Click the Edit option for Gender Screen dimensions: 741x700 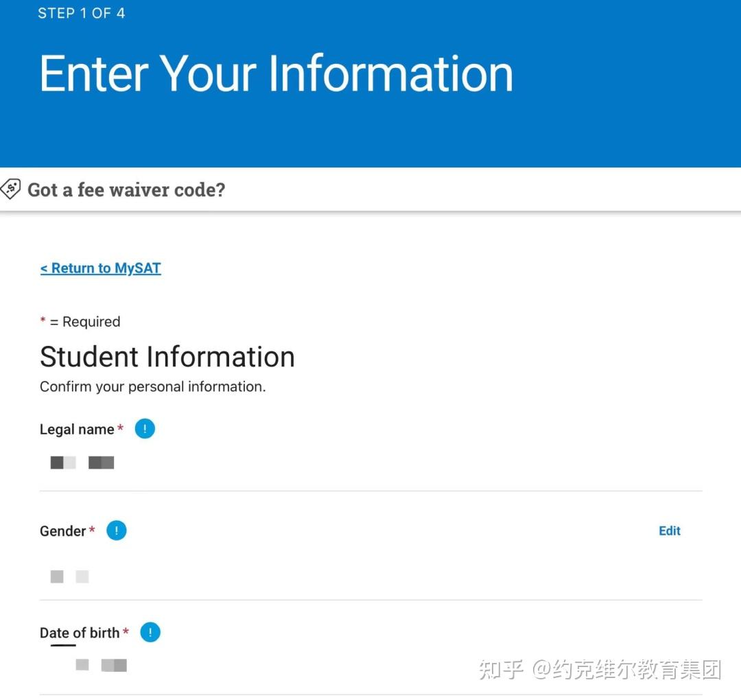669,530
